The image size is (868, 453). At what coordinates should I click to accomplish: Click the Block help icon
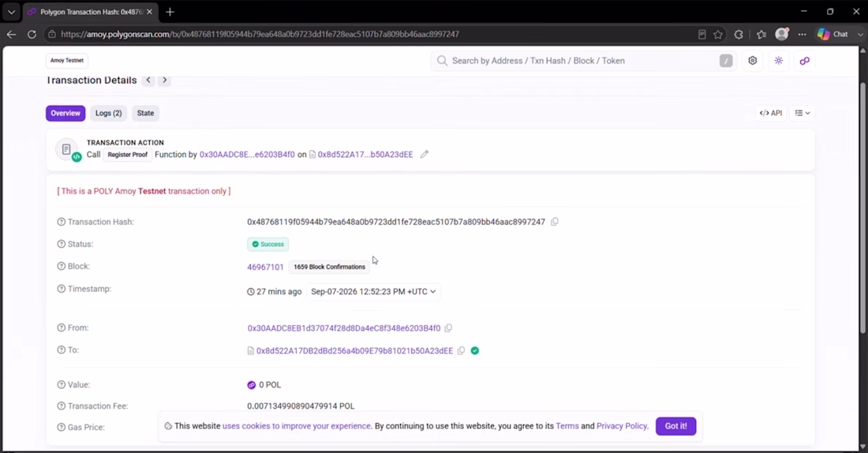(62, 266)
